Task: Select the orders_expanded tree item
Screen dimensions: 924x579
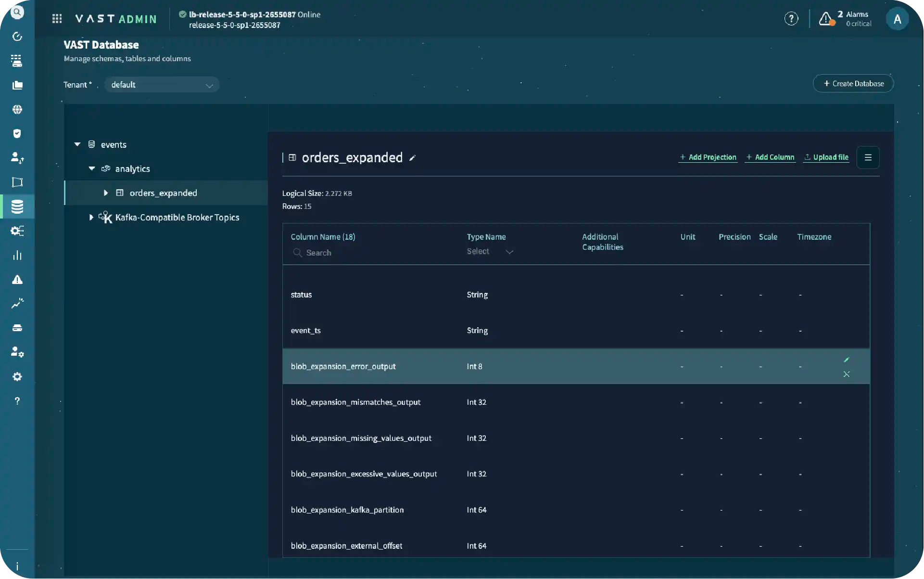Action: (166, 193)
